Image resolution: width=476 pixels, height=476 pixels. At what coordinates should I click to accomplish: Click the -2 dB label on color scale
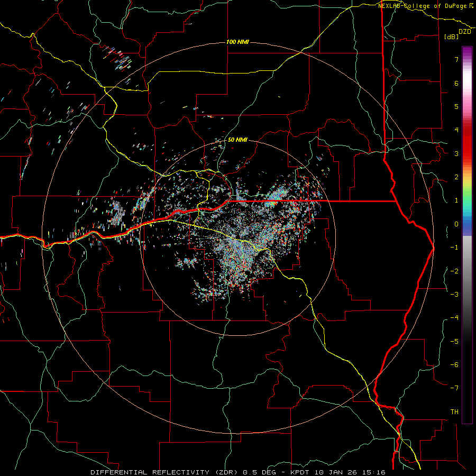click(454, 271)
